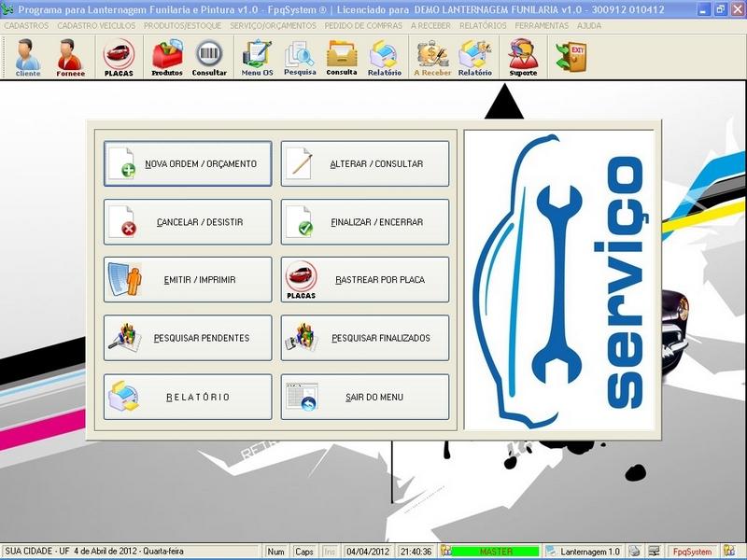Click the icon at status bar far right
This screenshot has width=747, height=560.
click(x=729, y=551)
